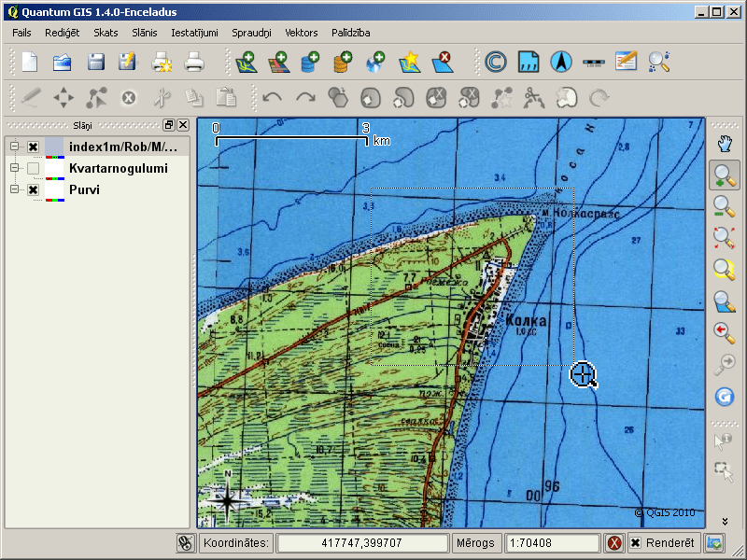Open the Skats menu
Screen dimensions: 747x560
point(106,33)
